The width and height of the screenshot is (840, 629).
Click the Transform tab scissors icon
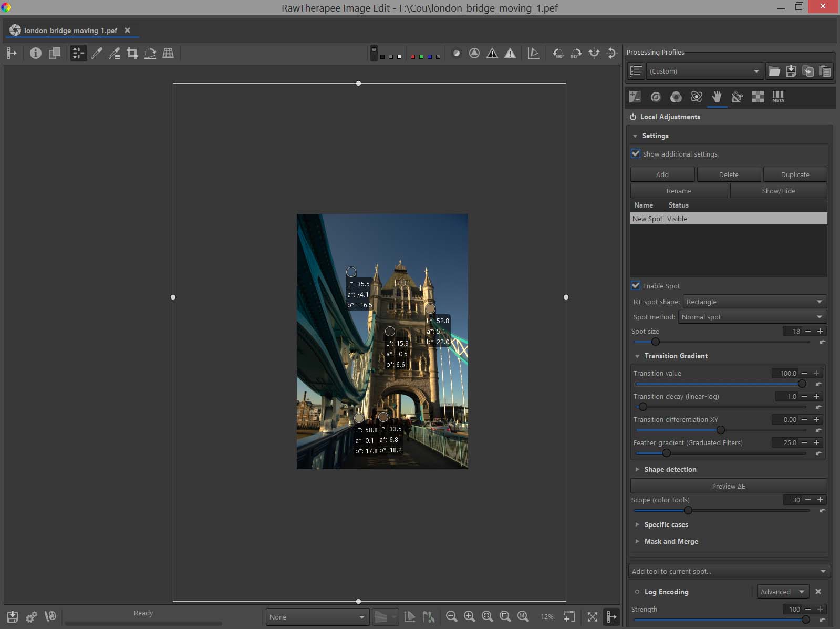point(737,97)
